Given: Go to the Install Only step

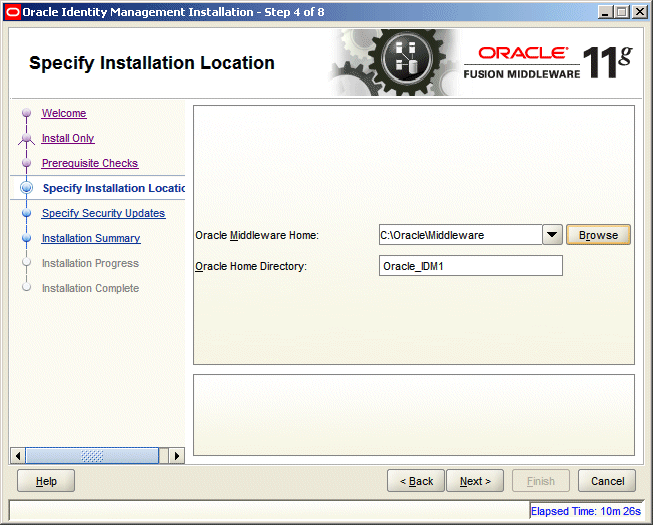Looking at the screenshot, I should click(x=68, y=138).
